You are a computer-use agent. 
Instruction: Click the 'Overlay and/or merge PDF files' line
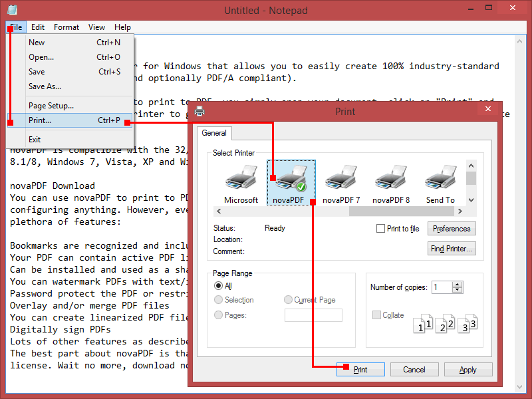89,305
